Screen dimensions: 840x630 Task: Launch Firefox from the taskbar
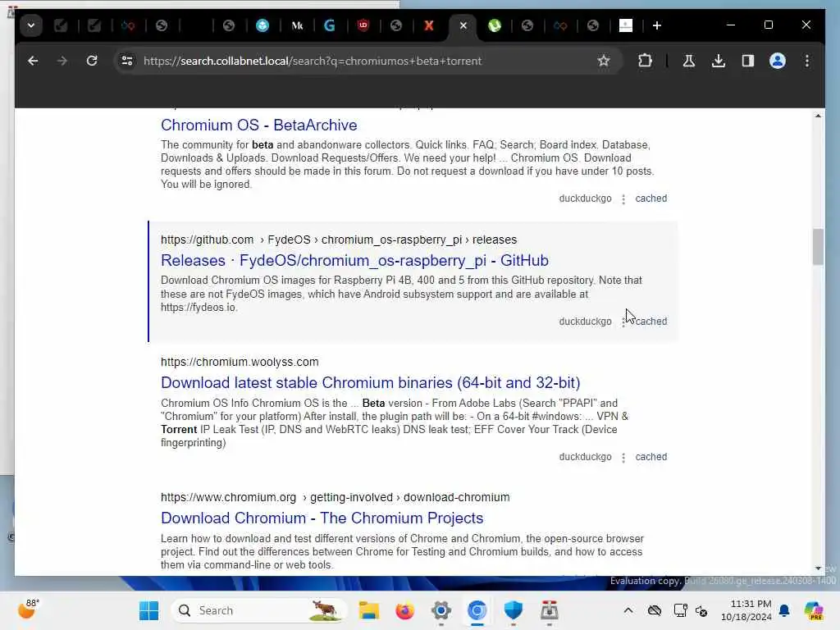(405, 610)
